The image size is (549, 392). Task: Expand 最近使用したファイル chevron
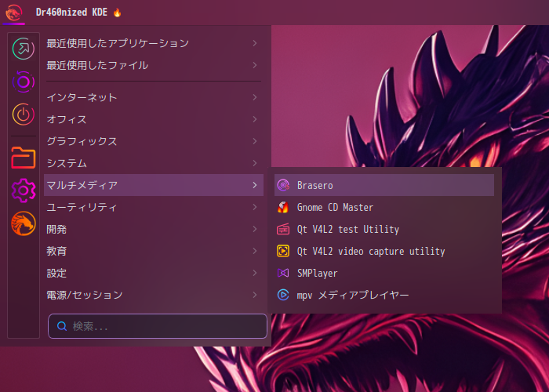tap(255, 65)
